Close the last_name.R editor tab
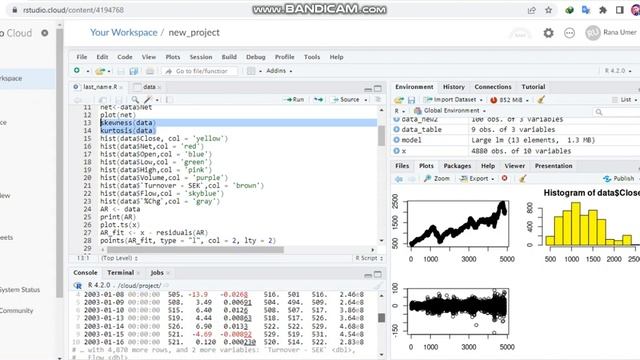Viewport: 640px width, 360px height. point(121,87)
